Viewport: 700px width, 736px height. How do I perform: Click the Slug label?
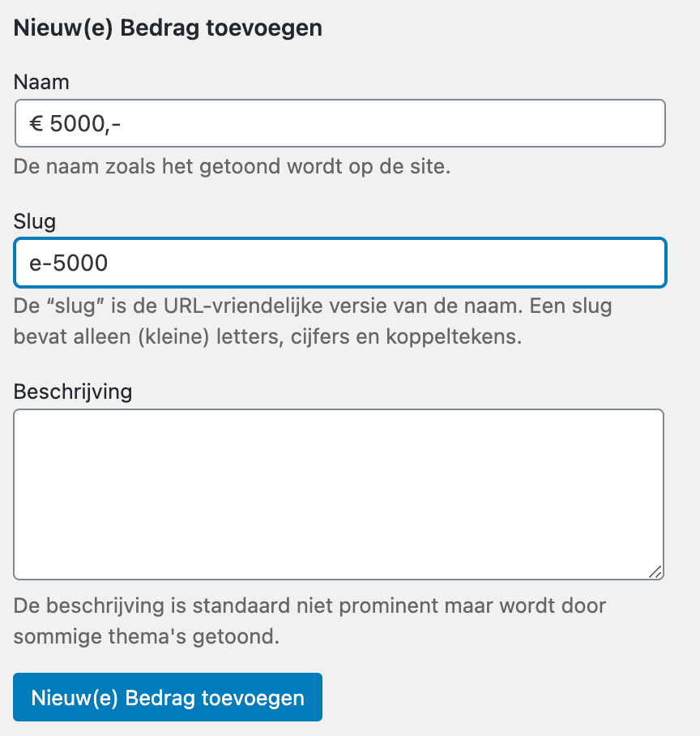pos(34,221)
